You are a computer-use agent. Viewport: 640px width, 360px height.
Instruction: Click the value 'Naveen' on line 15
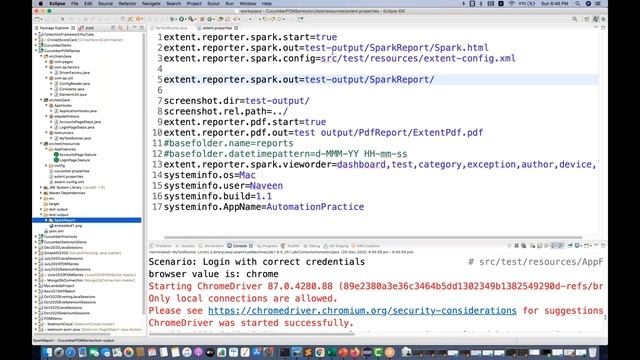[x=266, y=186]
